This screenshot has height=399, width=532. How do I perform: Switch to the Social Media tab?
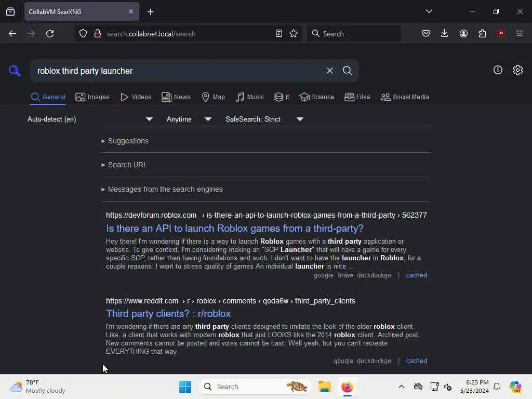[404, 97]
